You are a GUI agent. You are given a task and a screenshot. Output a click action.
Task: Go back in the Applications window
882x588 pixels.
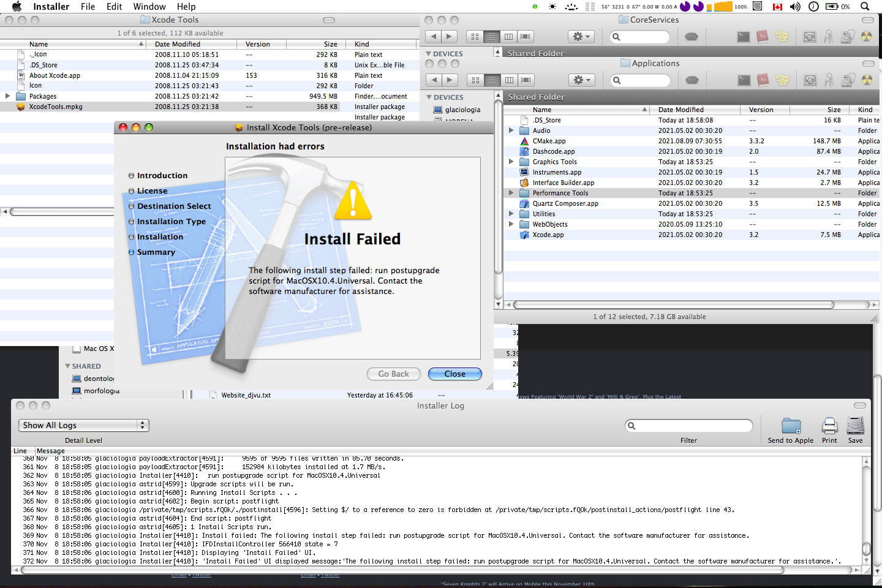tap(434, 80)
